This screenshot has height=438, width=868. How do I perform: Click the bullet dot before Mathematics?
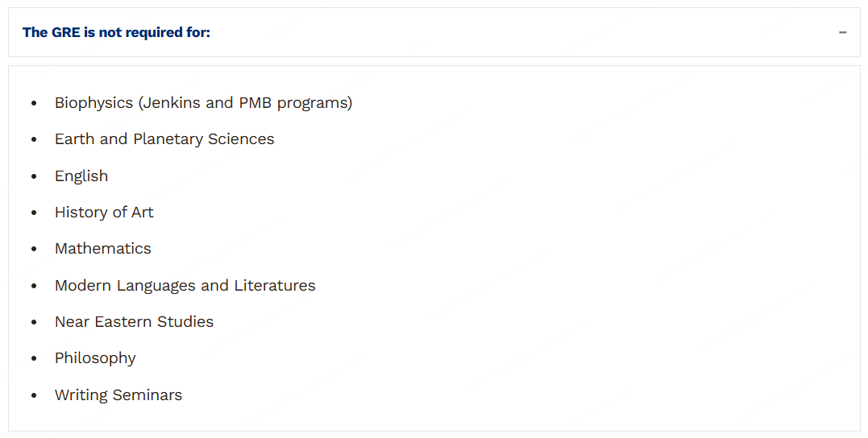pyautogui.click(x=34, y=250)
